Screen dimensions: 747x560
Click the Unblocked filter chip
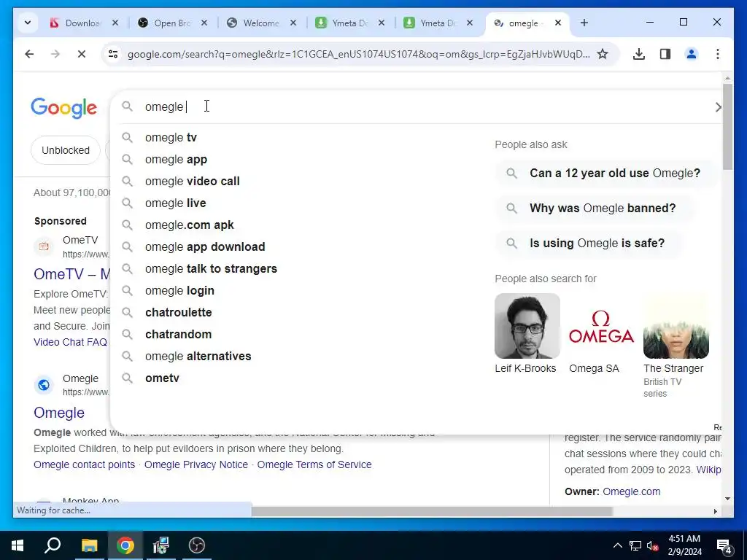click(x=65, y=150)
